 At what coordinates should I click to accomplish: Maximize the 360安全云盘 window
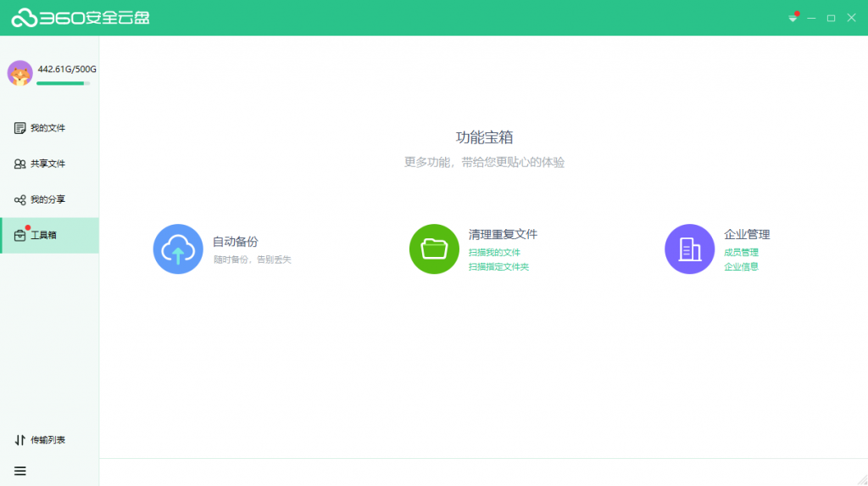pyautogui.click(x=832, y=18)
